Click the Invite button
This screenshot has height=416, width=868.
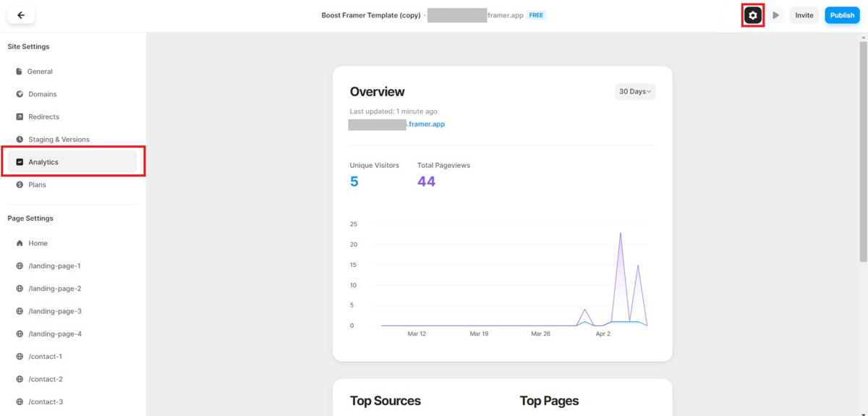[x=804, y=15]
